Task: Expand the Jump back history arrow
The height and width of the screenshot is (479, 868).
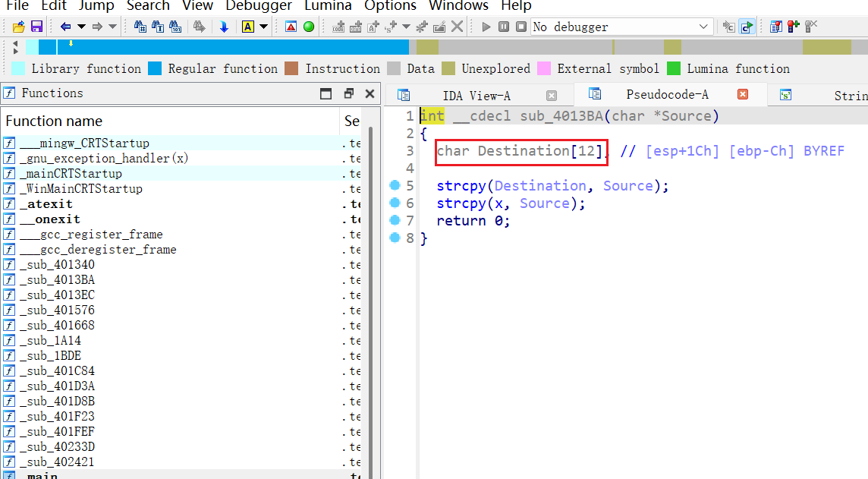Action: [x=80, y=27]
